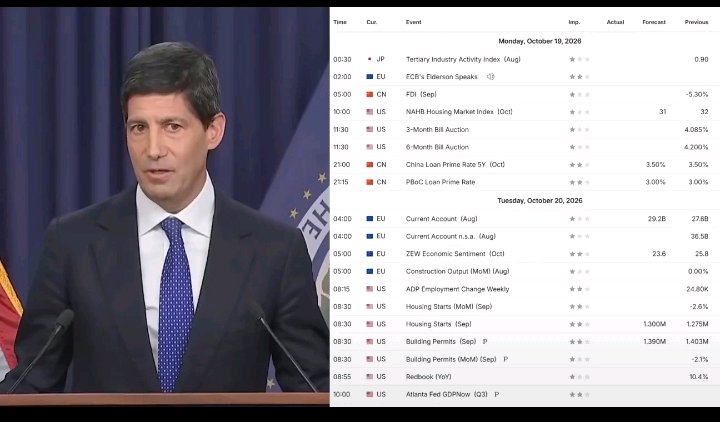Viewport: 720px width, 422px height.
Task: Click the 29.2B forecast for Current Account
Action: (x=657, y=219)
